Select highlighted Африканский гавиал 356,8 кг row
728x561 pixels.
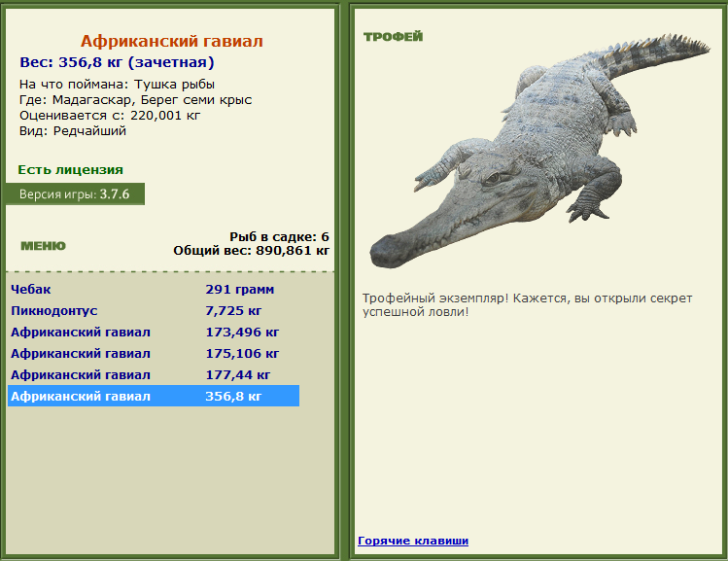(154, 396)
